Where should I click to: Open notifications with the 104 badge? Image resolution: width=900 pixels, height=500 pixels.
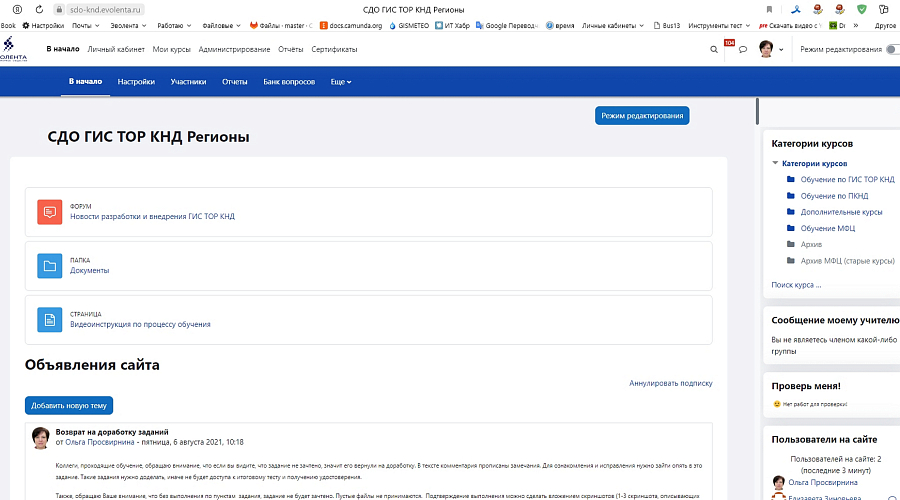[729, 44]
